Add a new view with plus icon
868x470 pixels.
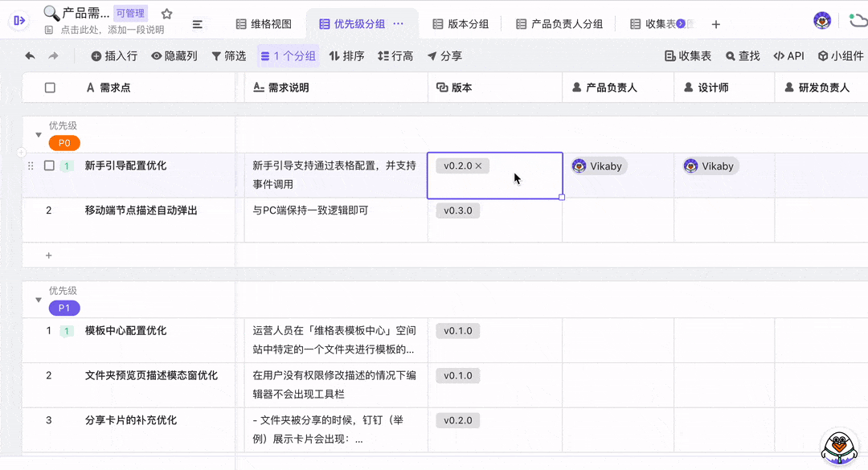click(x=716, y=24)
